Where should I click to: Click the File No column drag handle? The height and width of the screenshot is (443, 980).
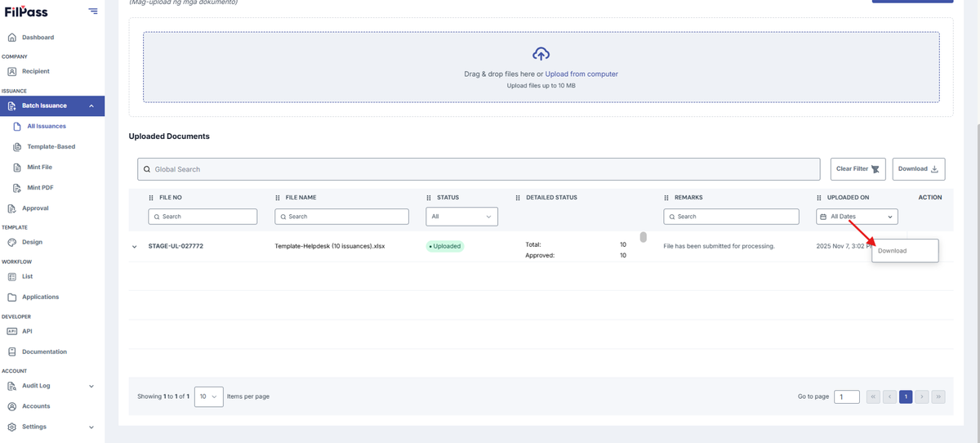coord(151,198)
